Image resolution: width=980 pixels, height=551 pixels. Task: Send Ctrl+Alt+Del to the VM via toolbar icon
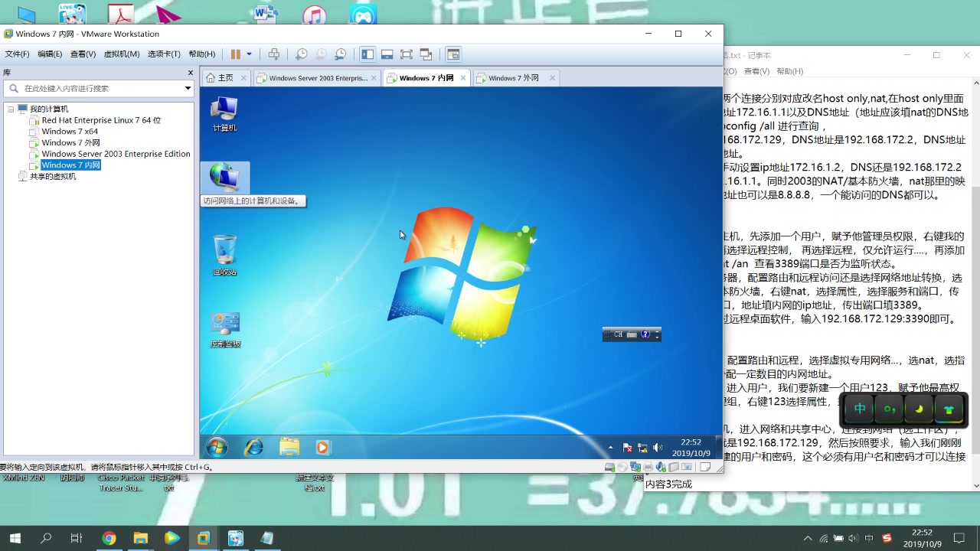pyautogui.click(x=273, y=54)
